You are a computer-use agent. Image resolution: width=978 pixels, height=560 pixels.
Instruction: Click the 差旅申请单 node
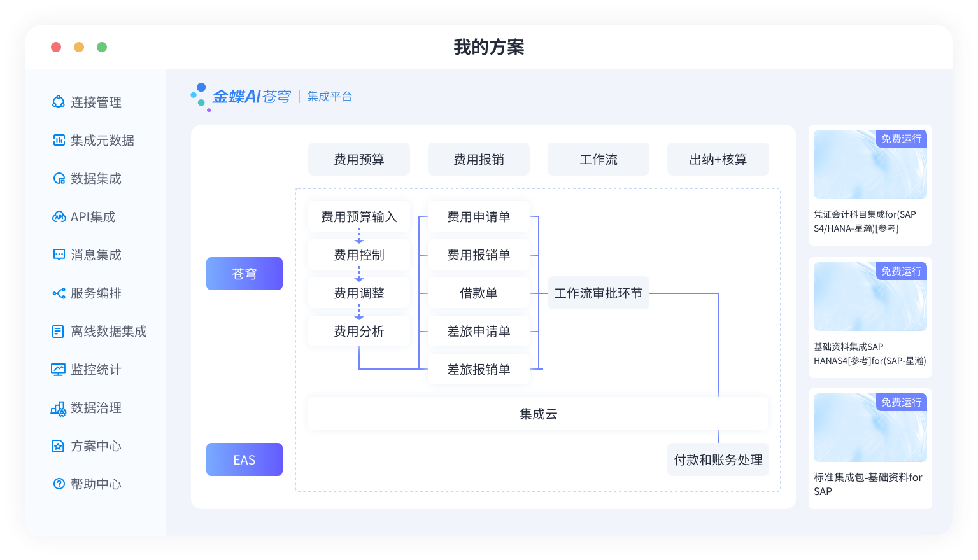[x=479, y=331]
